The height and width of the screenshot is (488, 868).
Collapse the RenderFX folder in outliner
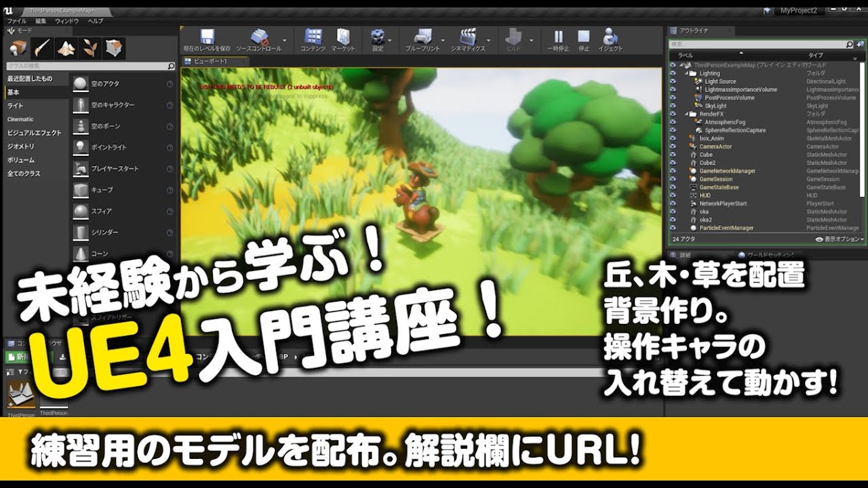pos(688,114)
